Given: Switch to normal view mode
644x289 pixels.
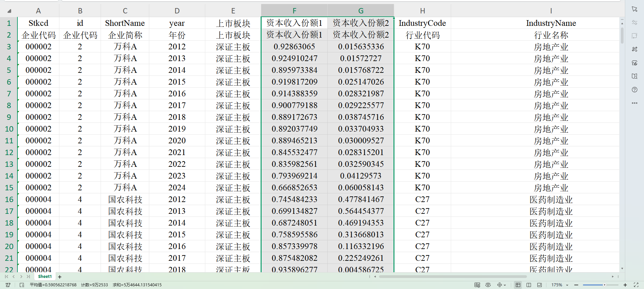Looking at the screenshot, I should 518,285.
